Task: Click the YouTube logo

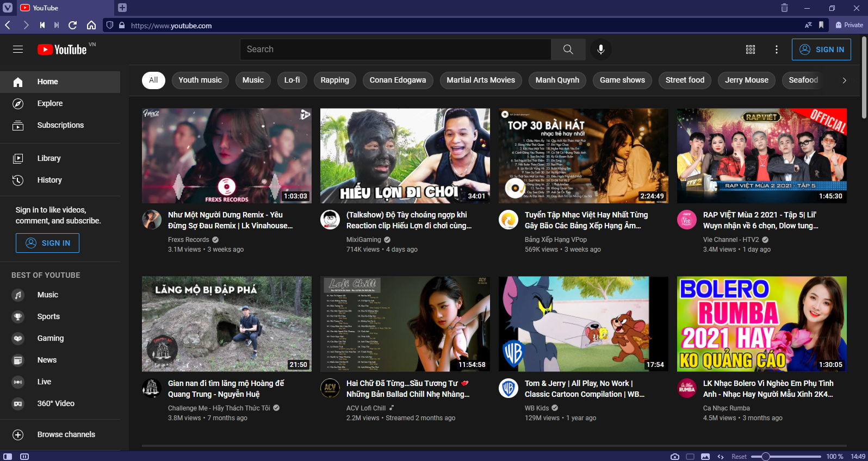Action: (62, 49)
